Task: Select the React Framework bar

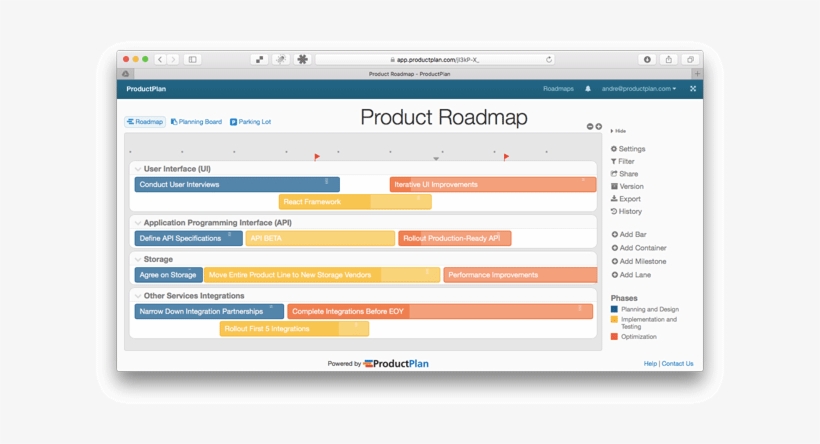Action: coord(355,202)
